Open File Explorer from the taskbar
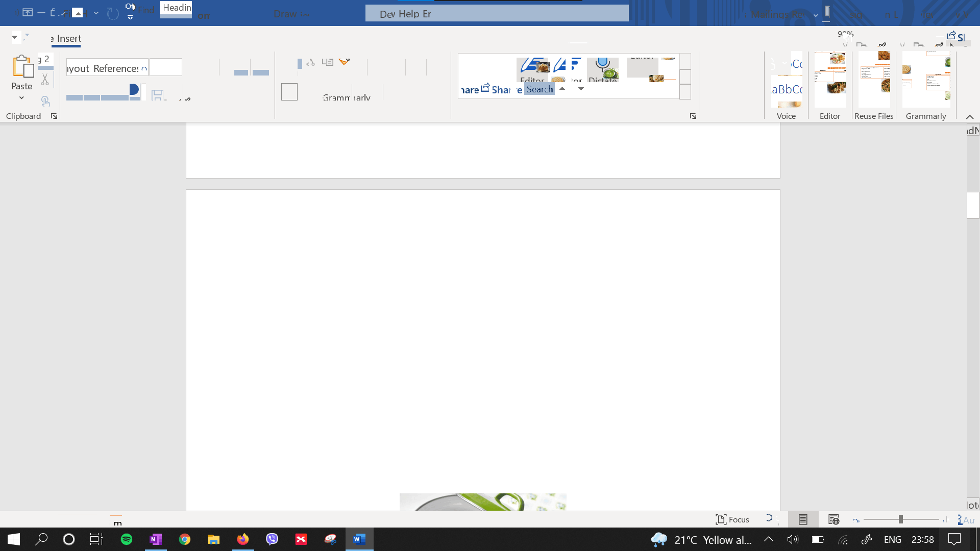 click(x=213, y=539)
